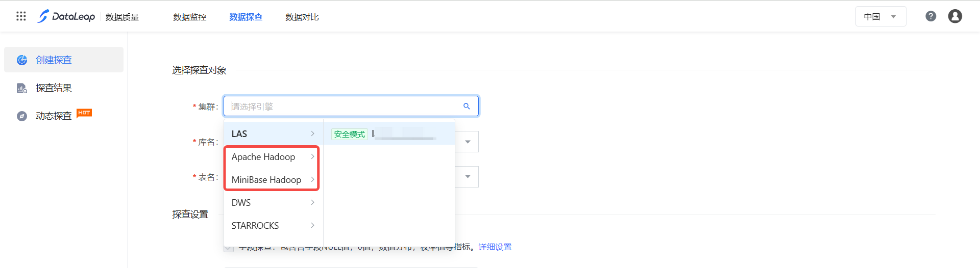Select the 安全模式 cluster entry
The width and height of the screenshot is (980, 268).
tap(389, 133)
